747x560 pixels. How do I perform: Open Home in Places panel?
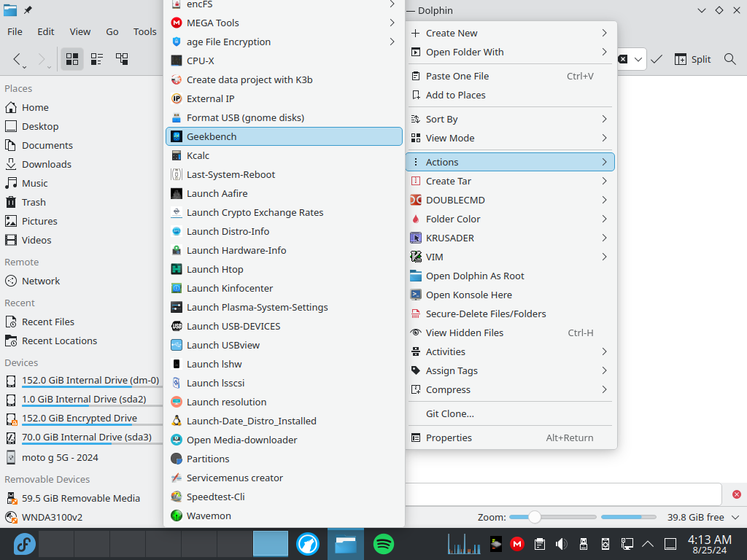[x=82, y=108]
